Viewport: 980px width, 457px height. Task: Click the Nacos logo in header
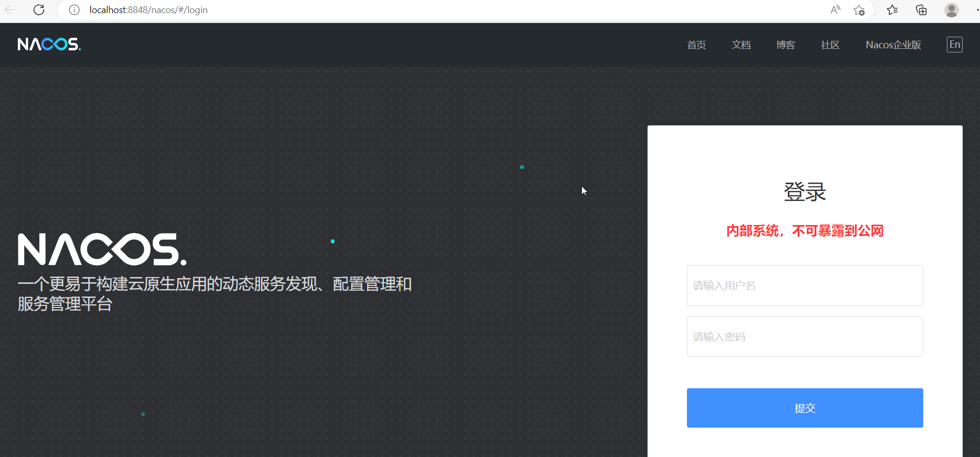49,45
